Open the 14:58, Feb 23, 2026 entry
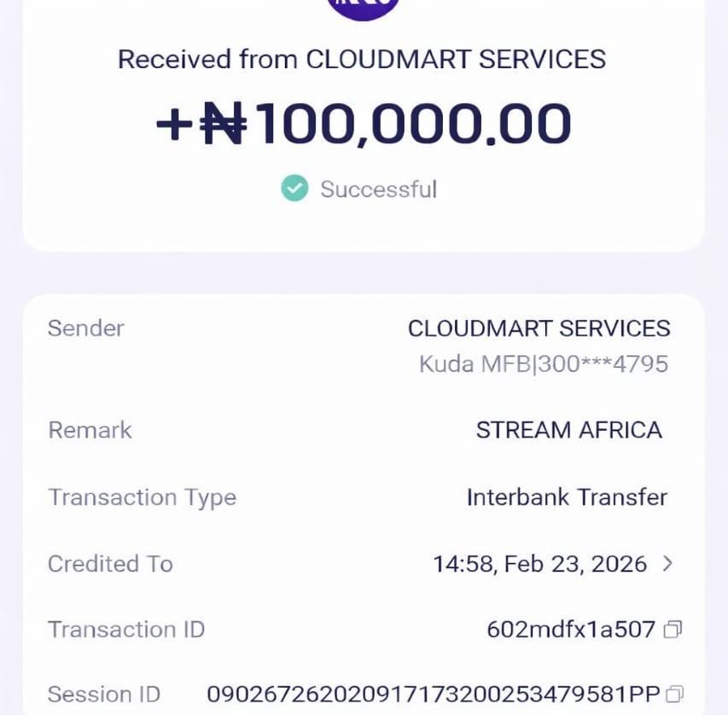The image size is (728, 715). click(539, 564)
